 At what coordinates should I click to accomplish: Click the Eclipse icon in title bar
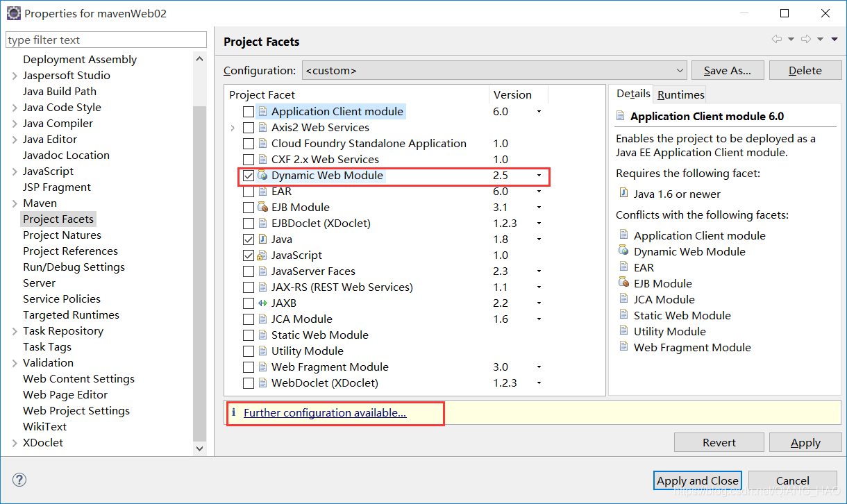13,13
